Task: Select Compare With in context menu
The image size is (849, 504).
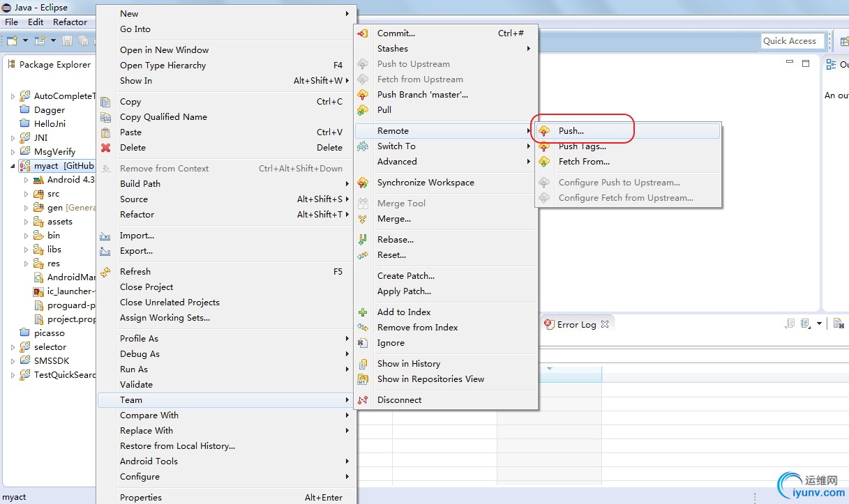Action: tap(226, 415)
